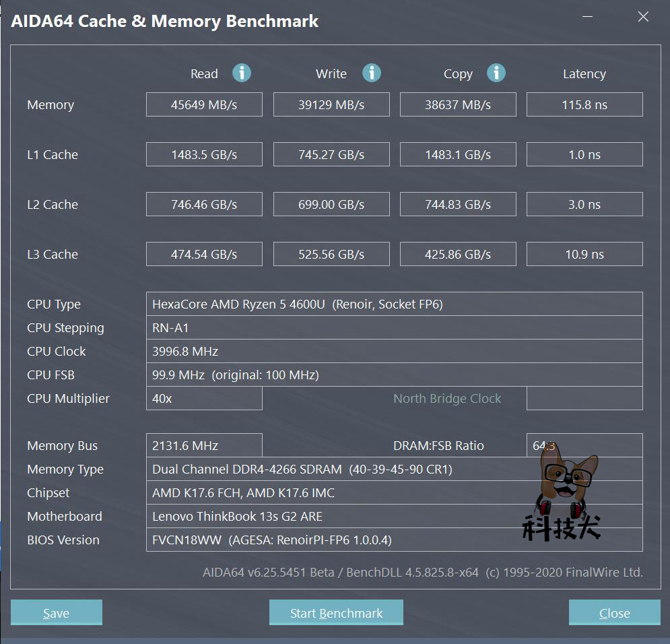Click BIOS Version value FVCN18WW

tap(395, 540)
